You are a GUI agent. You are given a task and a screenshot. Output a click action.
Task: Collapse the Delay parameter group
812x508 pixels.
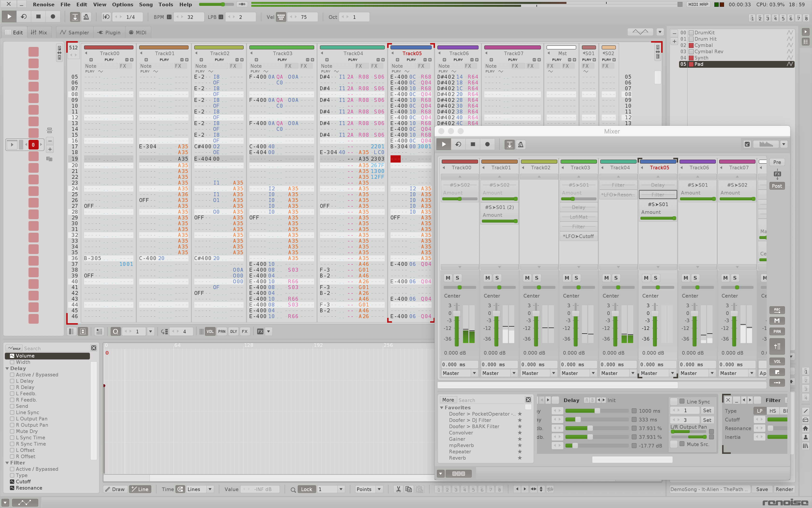(7, 369)
